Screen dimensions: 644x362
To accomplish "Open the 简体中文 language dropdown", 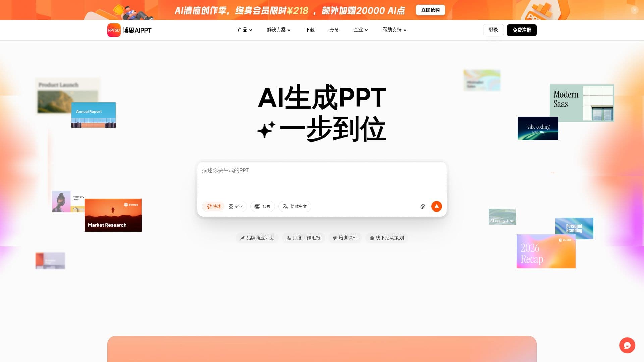I will point(295,206).
